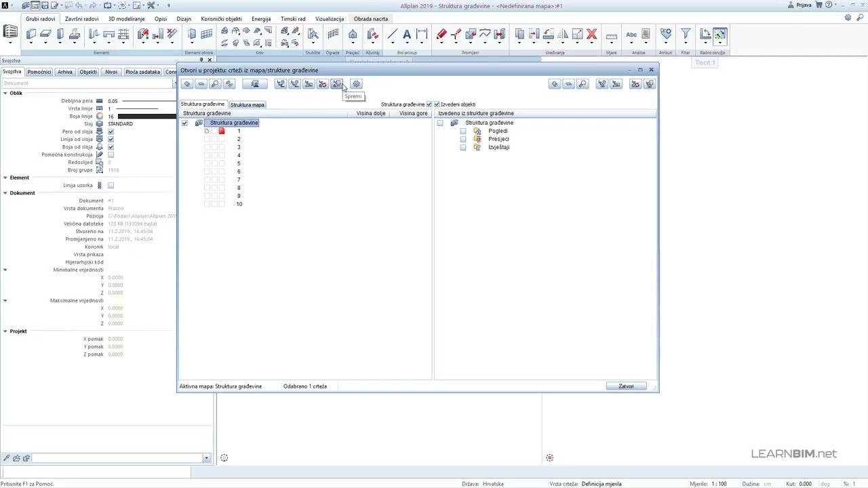Click the red pencil modify tool in Promijeni
Screen dimensions: 868x488
point(441,34)
